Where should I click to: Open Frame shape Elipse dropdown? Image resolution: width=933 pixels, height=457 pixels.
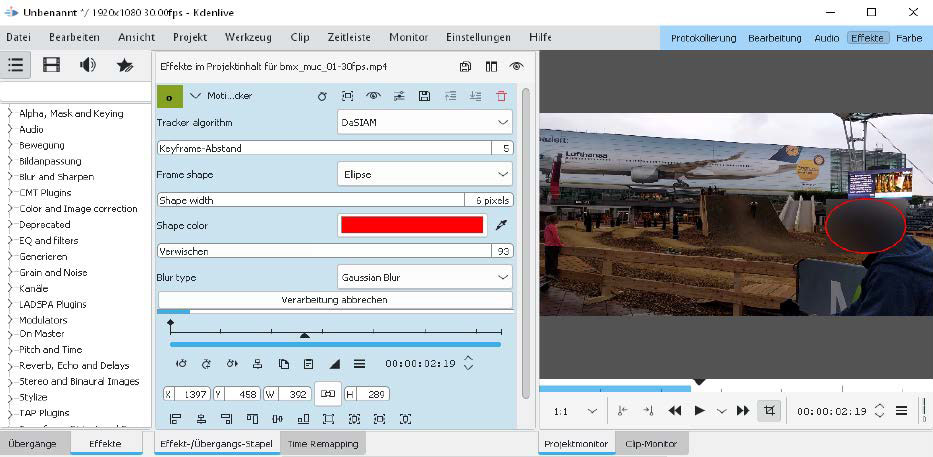point(424,175)
